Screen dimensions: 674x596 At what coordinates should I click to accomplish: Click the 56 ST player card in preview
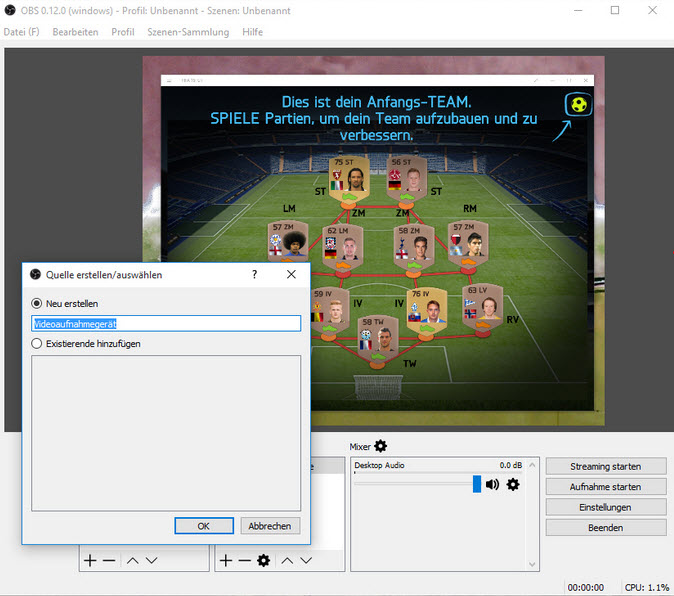click(x=406, y=179)
